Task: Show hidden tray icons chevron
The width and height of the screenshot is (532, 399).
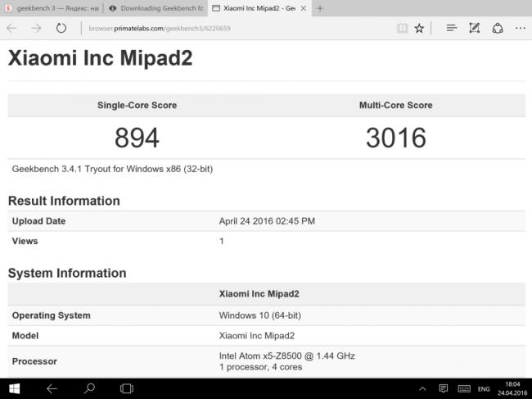Action: (422, 388)
